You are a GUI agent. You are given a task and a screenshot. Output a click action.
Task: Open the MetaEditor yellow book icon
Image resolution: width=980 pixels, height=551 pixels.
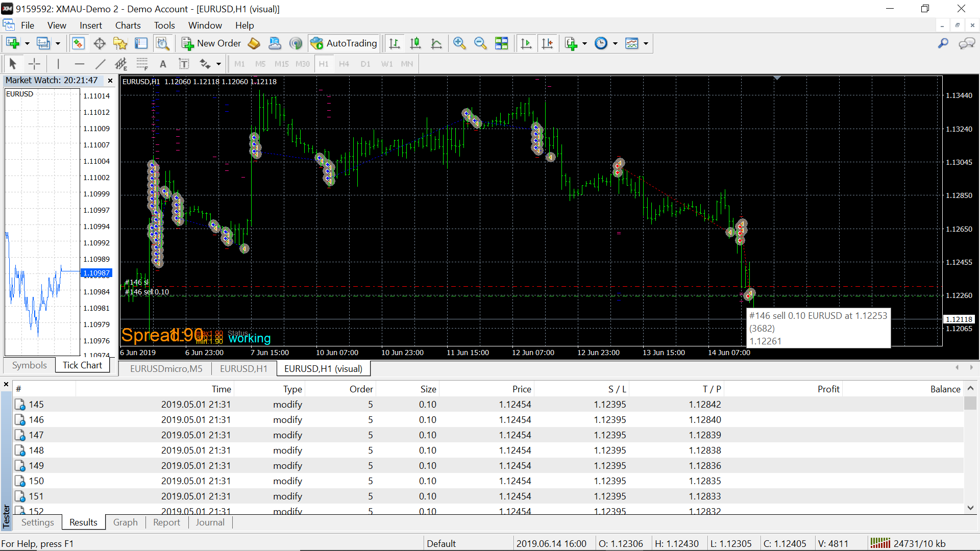tap(254, 43)
